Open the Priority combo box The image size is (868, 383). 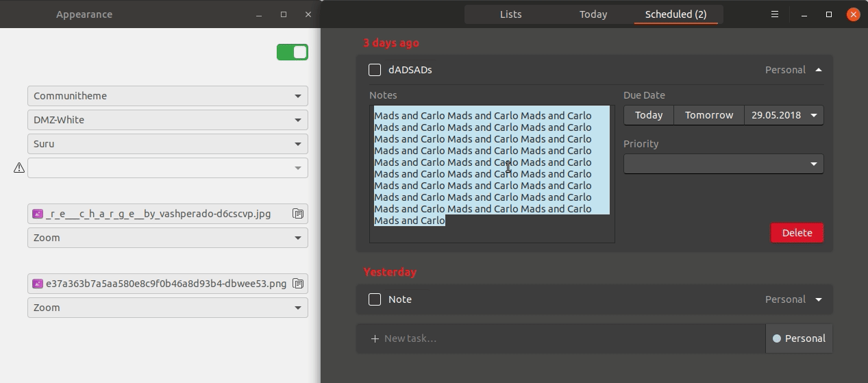[x=723, y=164]
